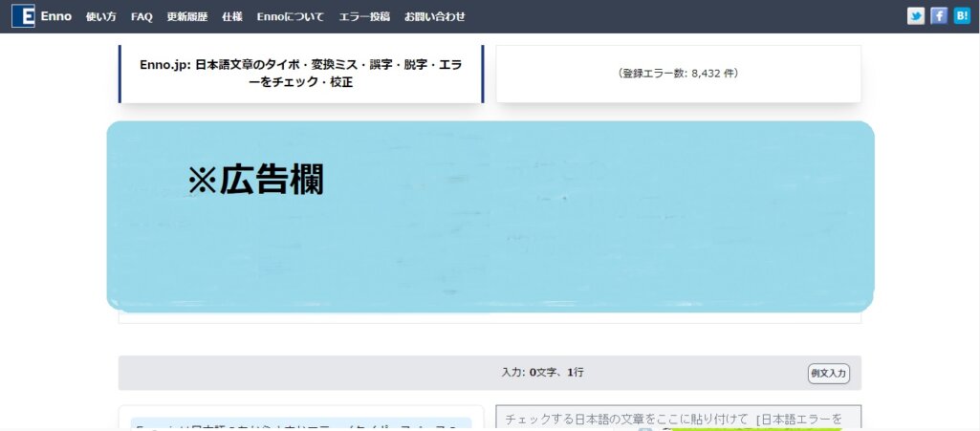Open the お問い合わせ contact link
Image resolution: width=980 pixels, height=431 pixels.
click(x=435, y=17)
